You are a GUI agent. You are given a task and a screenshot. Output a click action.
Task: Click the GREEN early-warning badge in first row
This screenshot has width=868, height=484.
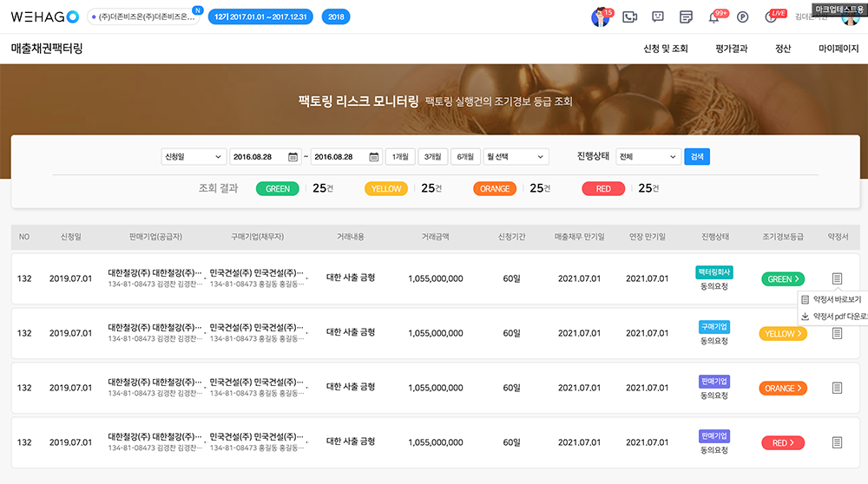[x=783, y=279]
